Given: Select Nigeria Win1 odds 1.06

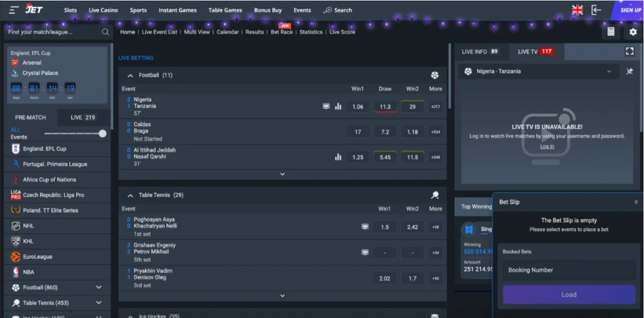Looking at the screenshot, I should click(358, 106).
